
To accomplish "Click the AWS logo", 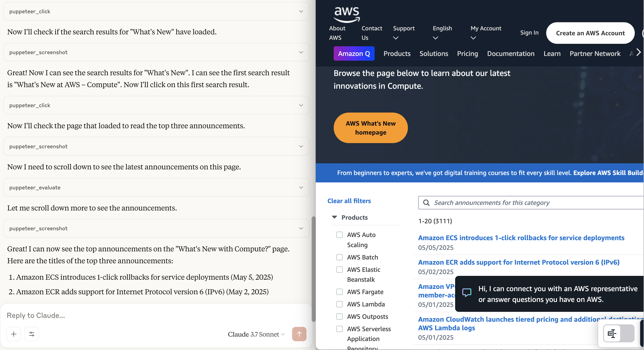I will tap(347, 14).
